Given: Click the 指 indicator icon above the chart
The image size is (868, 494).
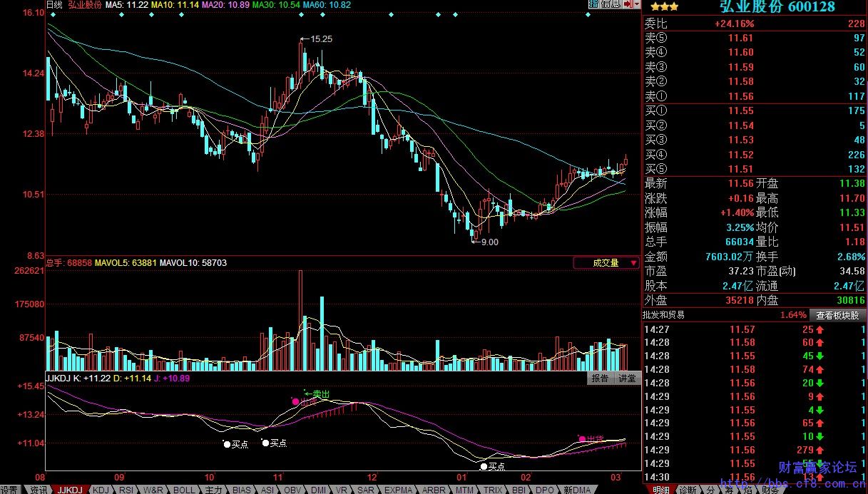Looking at the screenshot, I should tap(593, 4).
